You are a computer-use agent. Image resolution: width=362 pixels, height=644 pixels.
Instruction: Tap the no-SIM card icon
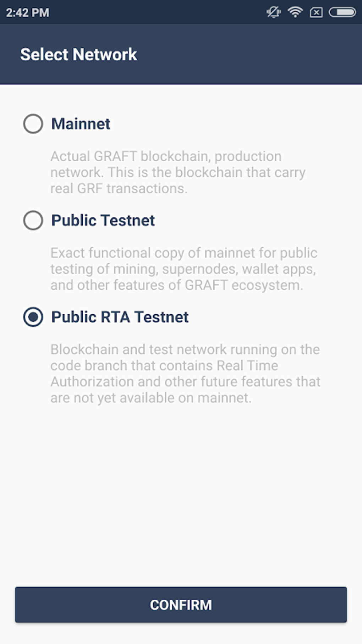pos(316,13)
